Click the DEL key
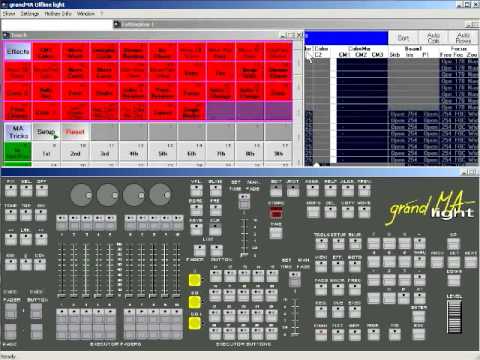The height and width of the screenshot is (360, 480). (x=330, y=212)
